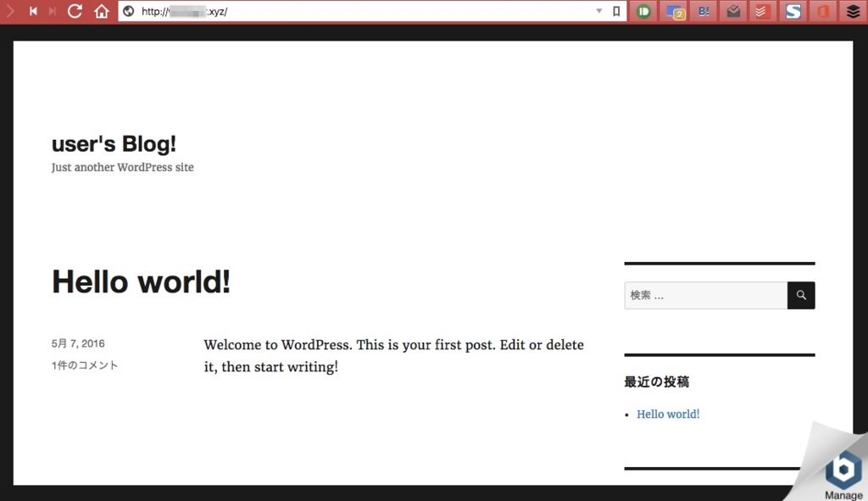The image size is (868, 501).
Task: Open the Manage corner badge
Action: (x=843, y=475)
